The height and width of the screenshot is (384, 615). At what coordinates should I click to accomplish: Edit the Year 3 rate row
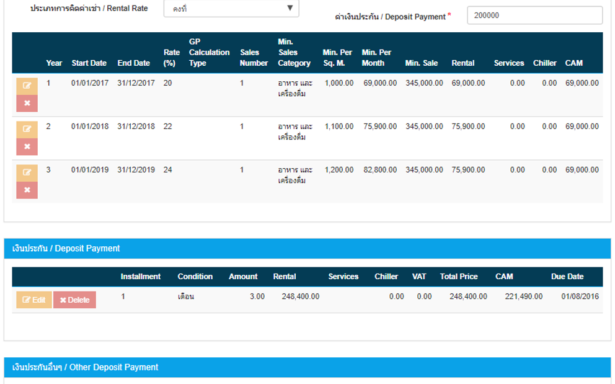27,173
